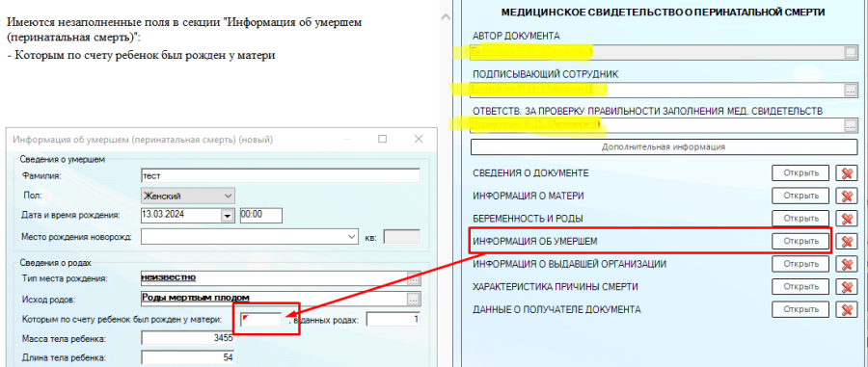Click red X for Данные о получателе документа

coord(847,309)
